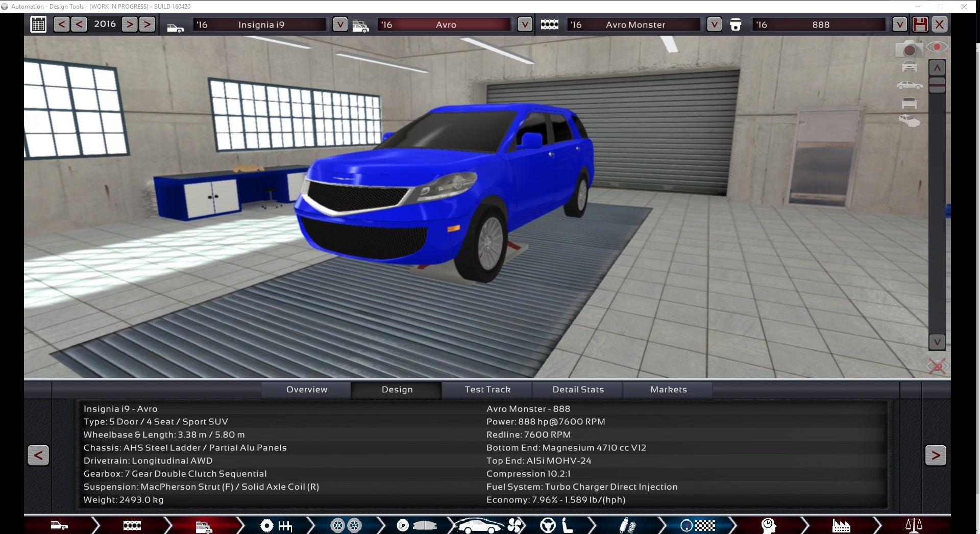Click the engine block icon in top bar
This screenshot has width=980, height=534.
pos(549,24)
